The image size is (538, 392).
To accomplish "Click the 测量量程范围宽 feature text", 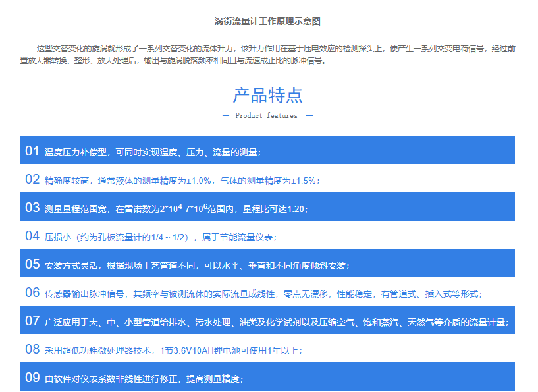I will [x=176, y=209].
